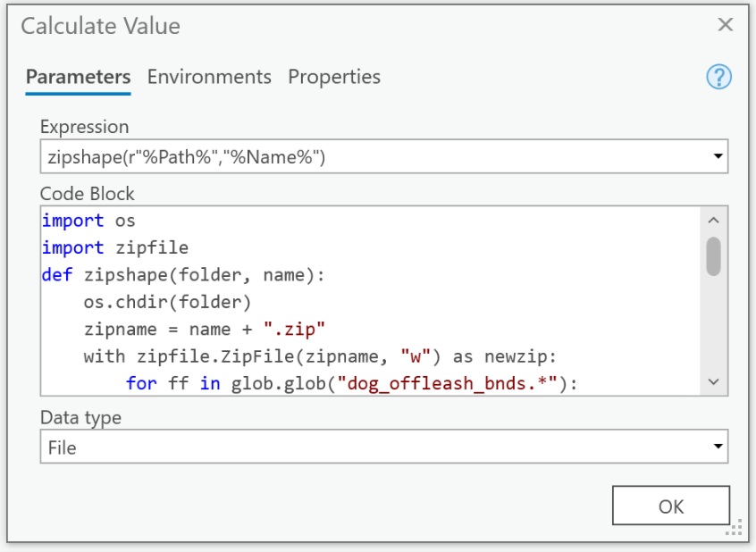Go to the Properties tab
Screen dimensions: 756x552
coord(334,77)
